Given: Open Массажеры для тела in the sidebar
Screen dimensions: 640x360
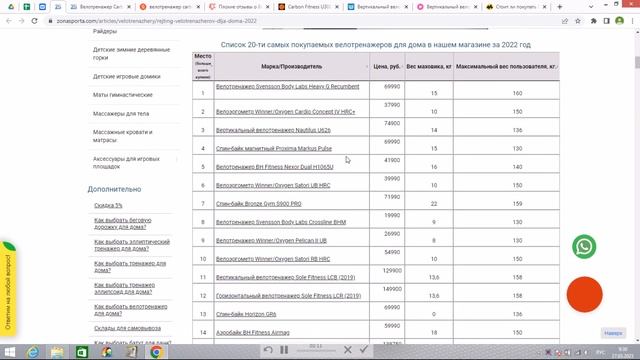Looking at the screenshot, I should (121, 113).
